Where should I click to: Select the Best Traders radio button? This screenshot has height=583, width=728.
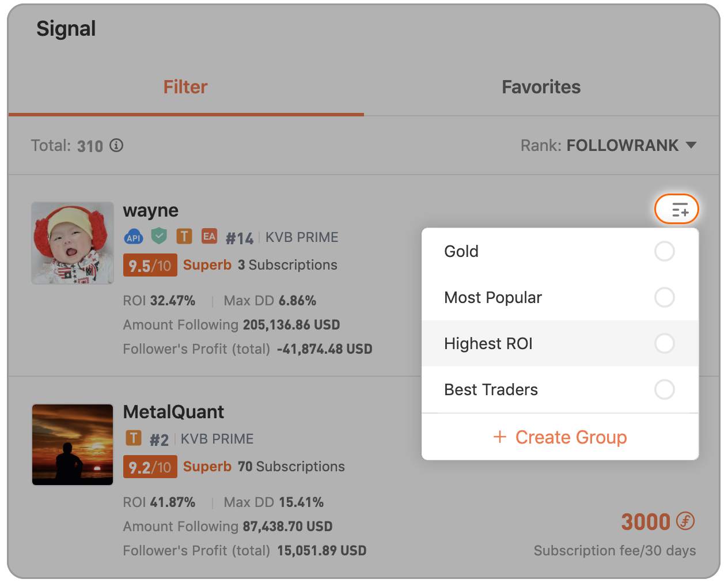coord(665,389)
